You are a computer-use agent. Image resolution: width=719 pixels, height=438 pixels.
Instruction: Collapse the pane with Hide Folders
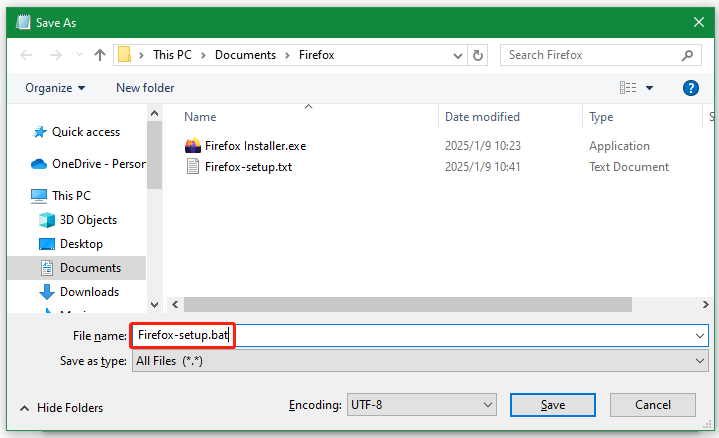point(62,408)
